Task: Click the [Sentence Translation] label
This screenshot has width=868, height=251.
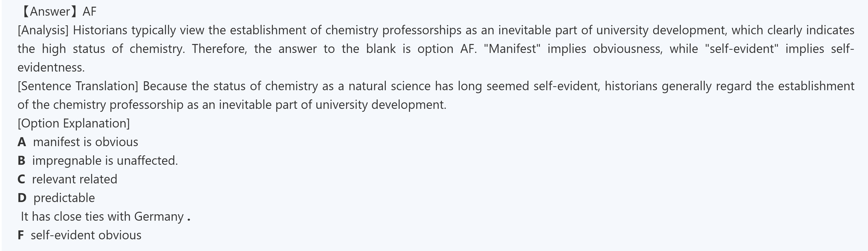Action: [78, 86]
